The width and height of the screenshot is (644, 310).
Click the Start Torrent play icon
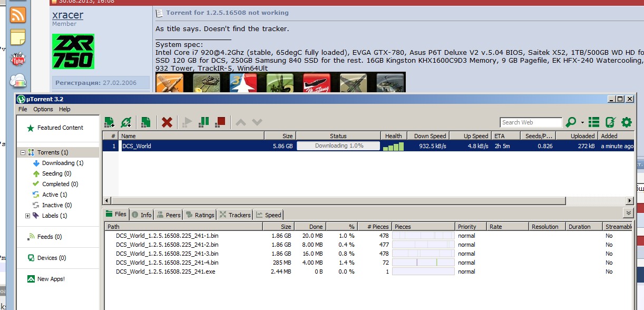(187, 122)
